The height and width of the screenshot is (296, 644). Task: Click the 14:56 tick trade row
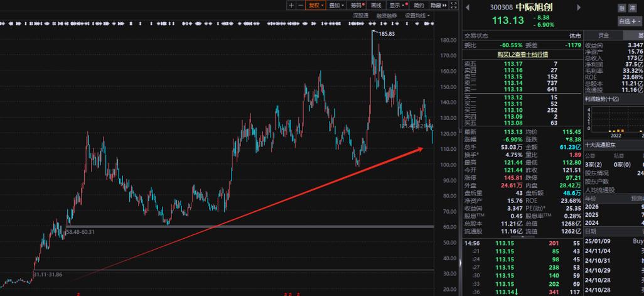(522, 243)
